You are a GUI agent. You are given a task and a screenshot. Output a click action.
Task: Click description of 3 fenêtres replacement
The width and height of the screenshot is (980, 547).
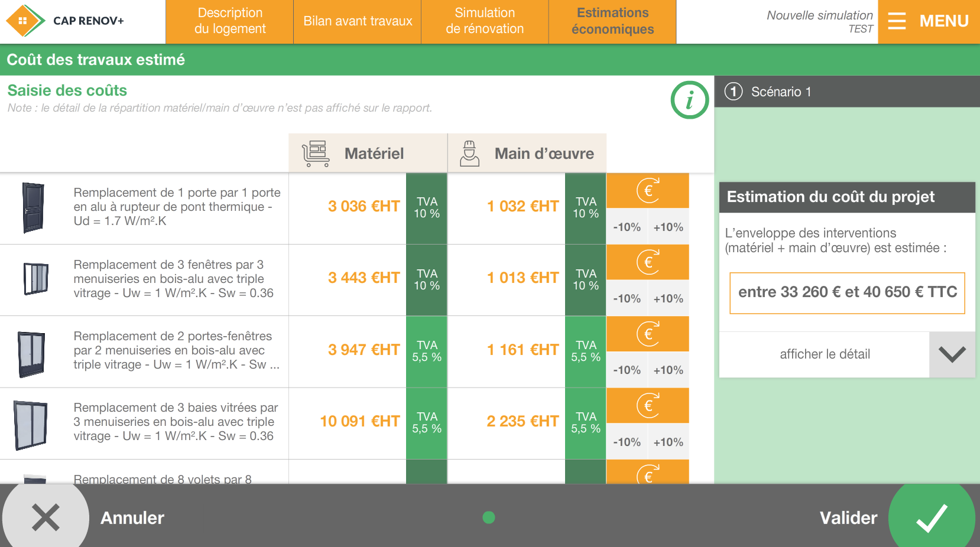pyautogui.click(x=173, y=279)
